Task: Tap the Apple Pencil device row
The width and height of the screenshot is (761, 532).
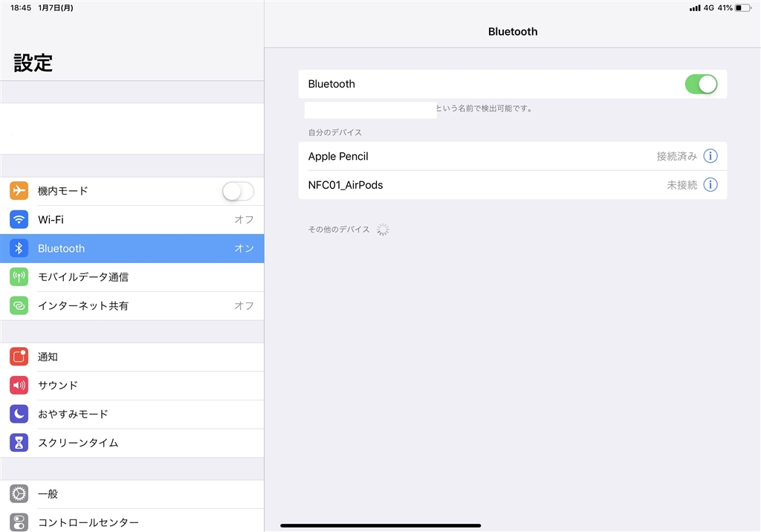Action: click(513, 156)
